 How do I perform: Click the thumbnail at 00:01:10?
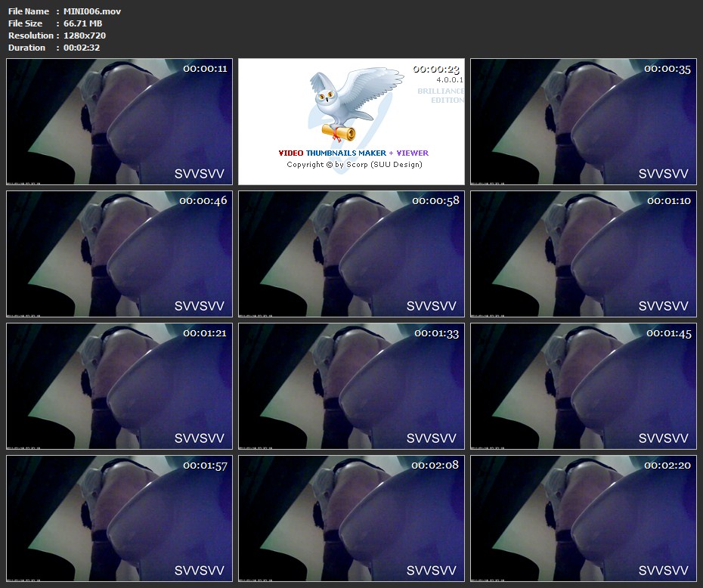point(584,254)
